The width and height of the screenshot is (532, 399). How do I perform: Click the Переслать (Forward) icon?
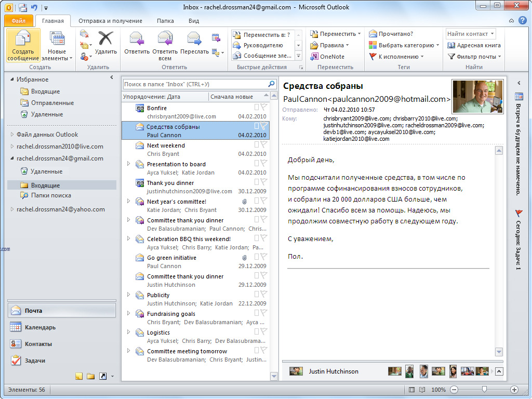(x=194, y=39)
